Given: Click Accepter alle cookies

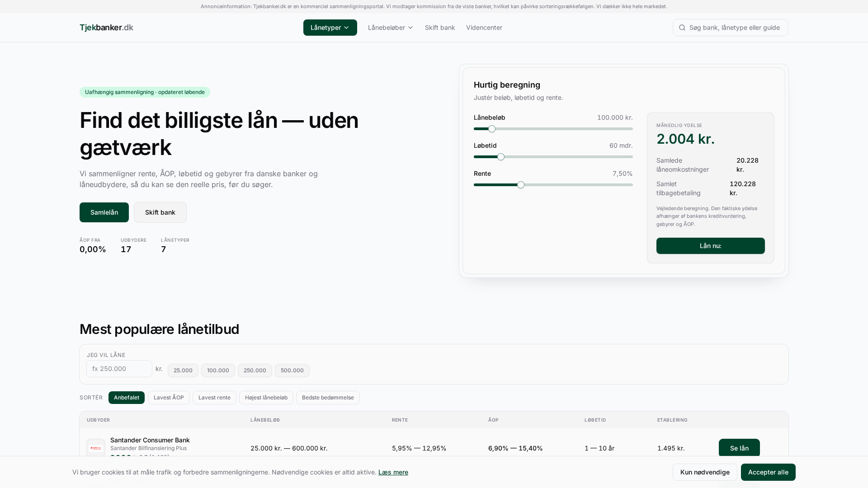Looking at the screenshot, I should (x=768, y=472).
